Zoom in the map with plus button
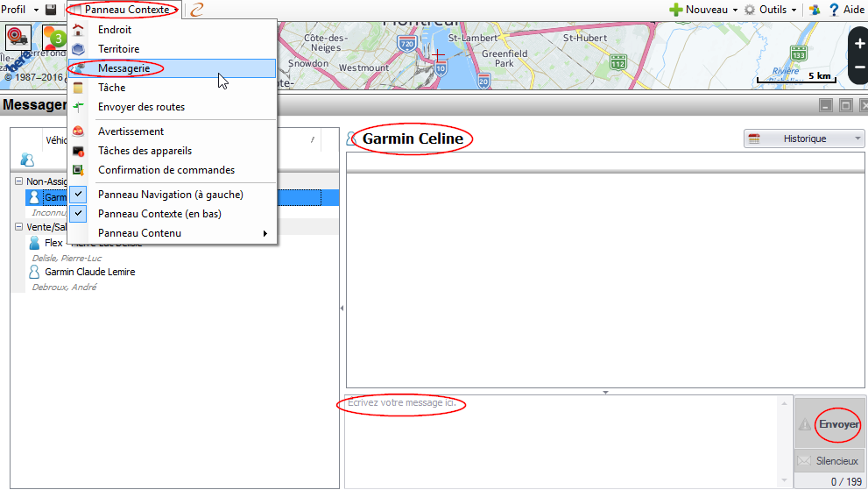This screenshot has width=868, height=490. (858, 43)
